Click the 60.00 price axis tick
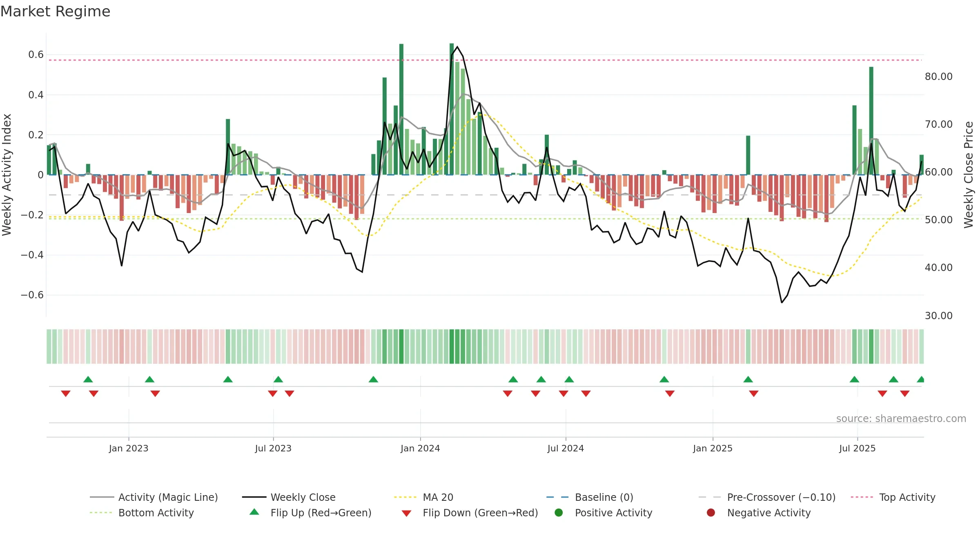This screenshot has height=551, width=980. 938,172
